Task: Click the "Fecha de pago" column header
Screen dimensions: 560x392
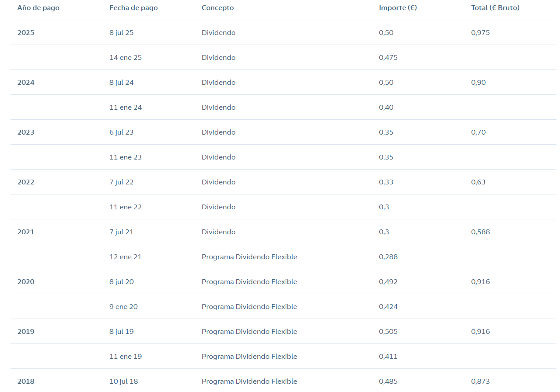Action: point(133,8)
